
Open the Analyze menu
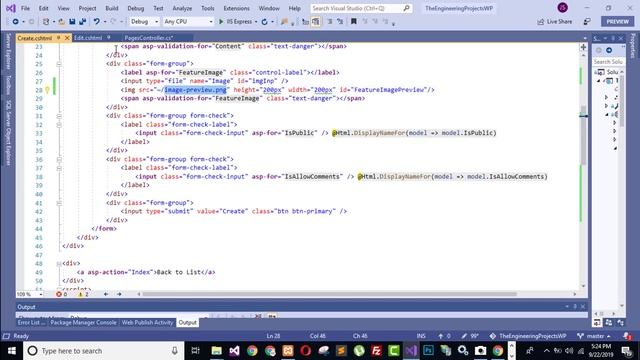(182, 8)
